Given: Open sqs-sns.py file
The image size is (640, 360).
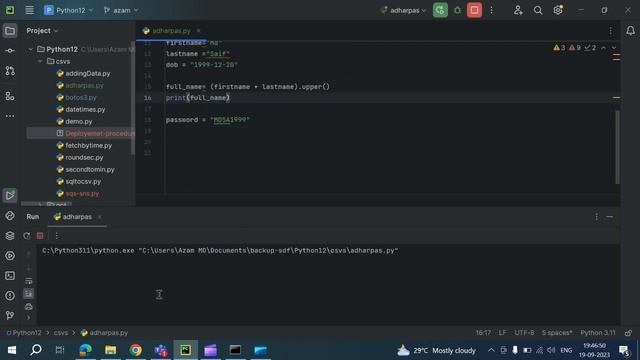Looking at the screenshot, I should click(x=78, y=193).
